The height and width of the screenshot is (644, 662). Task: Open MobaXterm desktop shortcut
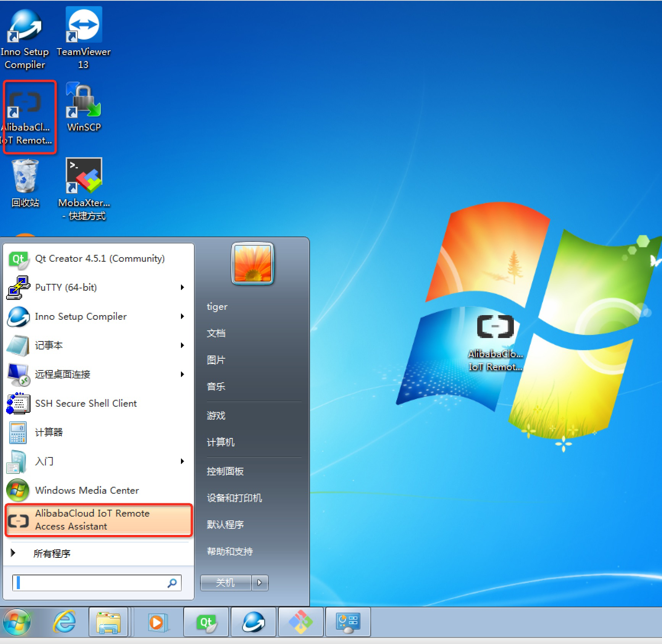pos(84,190)
